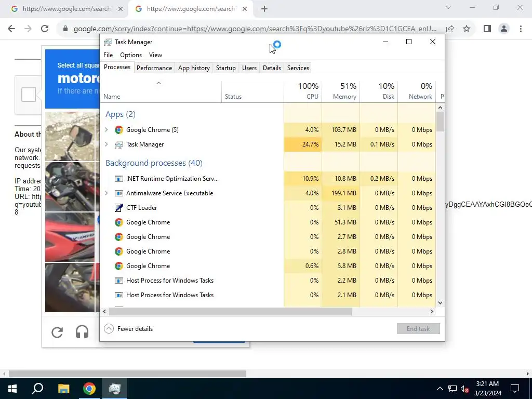Click the Task Manager row icon under Apps

pos(119,144)
